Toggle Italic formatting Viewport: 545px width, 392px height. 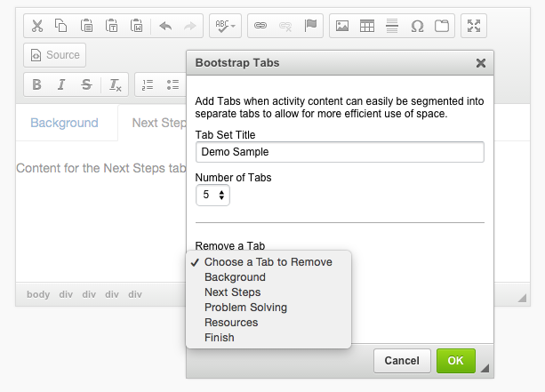(61, 85)
